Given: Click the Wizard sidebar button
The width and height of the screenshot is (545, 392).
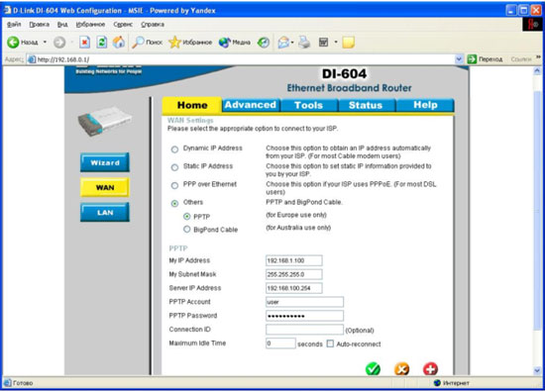Looking at the screenshot, I should 105,162.
